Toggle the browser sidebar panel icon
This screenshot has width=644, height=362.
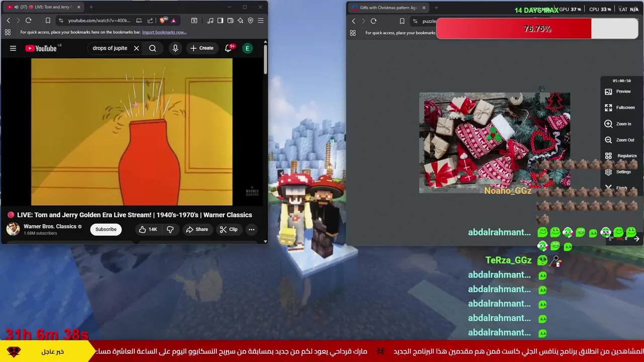click(220, 21)
